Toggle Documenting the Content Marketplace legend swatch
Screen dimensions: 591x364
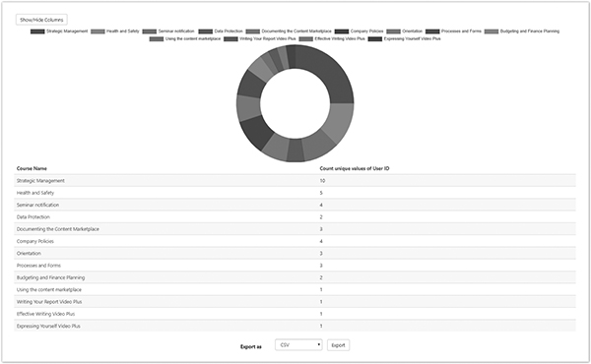tap(253, 31)
